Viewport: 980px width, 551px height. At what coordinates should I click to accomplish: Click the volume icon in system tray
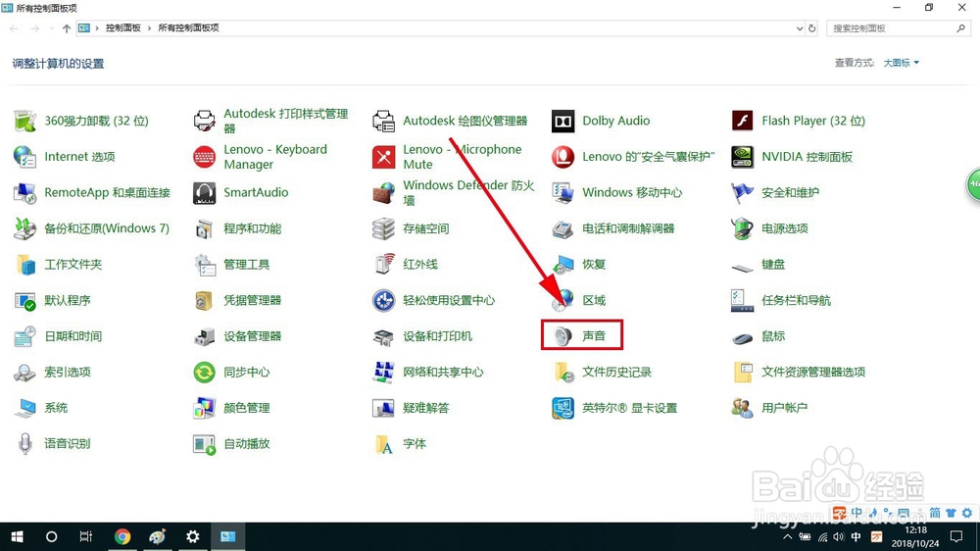point(839,536)
